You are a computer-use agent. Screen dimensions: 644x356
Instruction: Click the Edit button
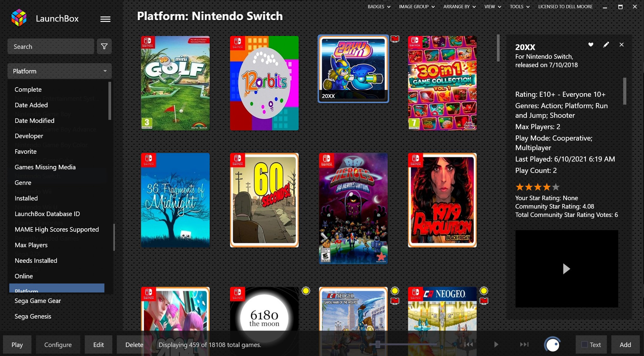click(x=98, y=345)
